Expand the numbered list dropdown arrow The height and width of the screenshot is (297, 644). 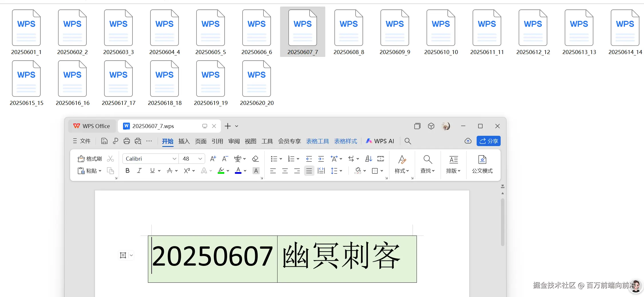tap(298, 159)
